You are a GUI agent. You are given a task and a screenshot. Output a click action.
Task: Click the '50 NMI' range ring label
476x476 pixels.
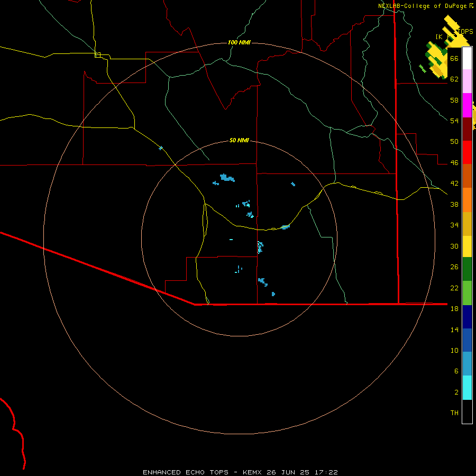pos(239,140)
